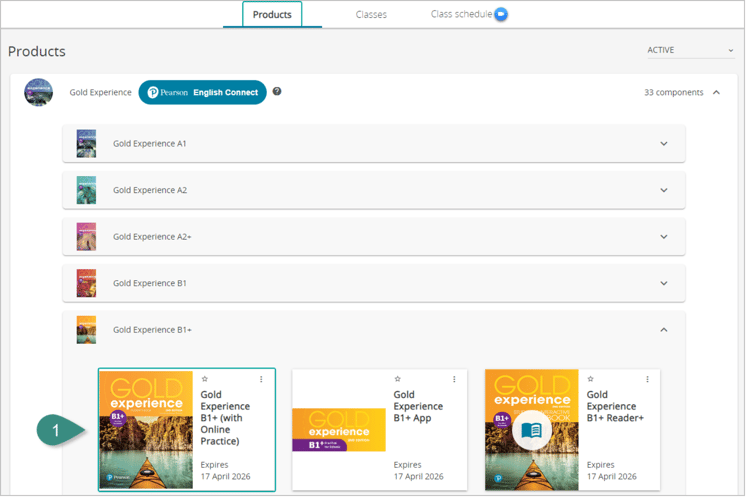Collapse the 33 components list
This screenshot has height=498, width=747.
(x=715, y=93)
